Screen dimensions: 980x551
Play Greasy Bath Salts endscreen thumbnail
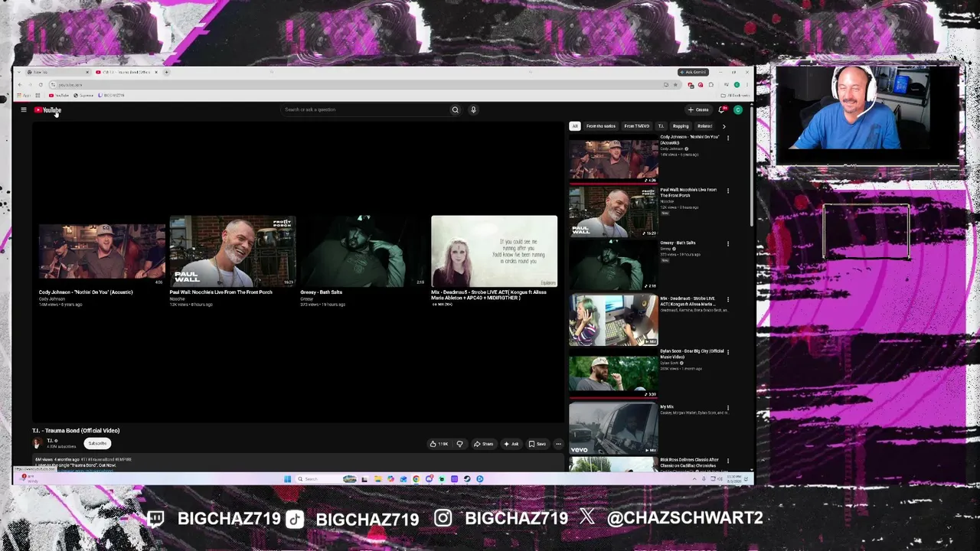click(363, 251)
